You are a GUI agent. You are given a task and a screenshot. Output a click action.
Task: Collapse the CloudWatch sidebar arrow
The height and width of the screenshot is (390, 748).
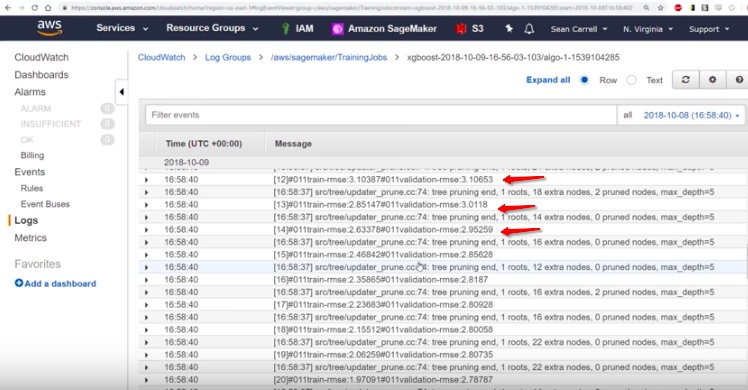tap(122, 92)
